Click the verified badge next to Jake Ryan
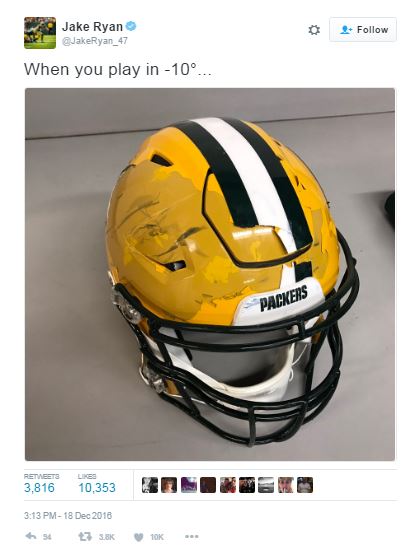 point(131,26)
